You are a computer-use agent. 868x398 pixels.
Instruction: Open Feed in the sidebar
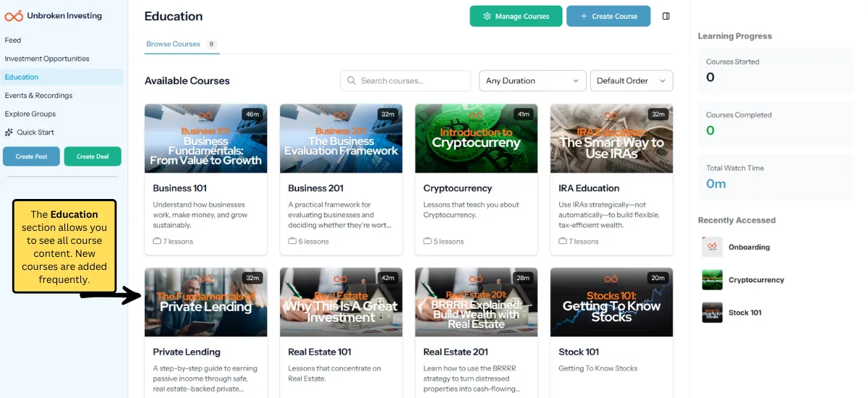[13, 41]
